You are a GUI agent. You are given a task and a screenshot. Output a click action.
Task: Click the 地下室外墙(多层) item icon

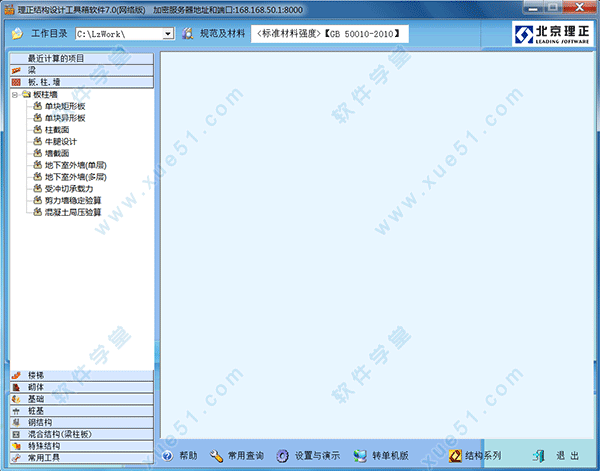[x=38, y=177]
